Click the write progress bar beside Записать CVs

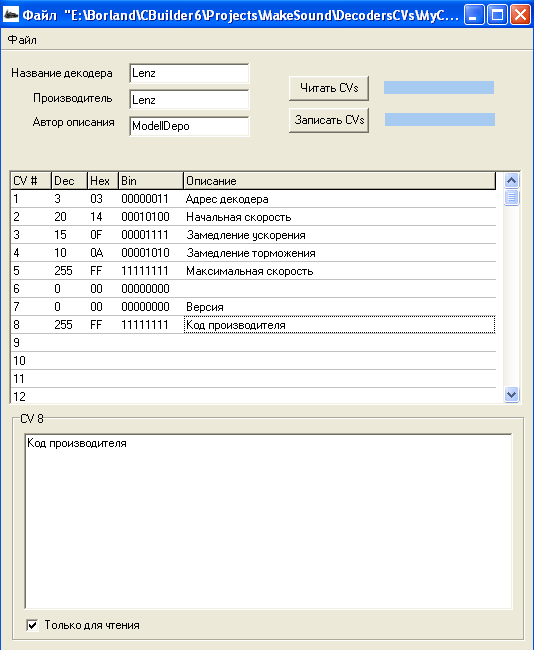pos(439,119)
